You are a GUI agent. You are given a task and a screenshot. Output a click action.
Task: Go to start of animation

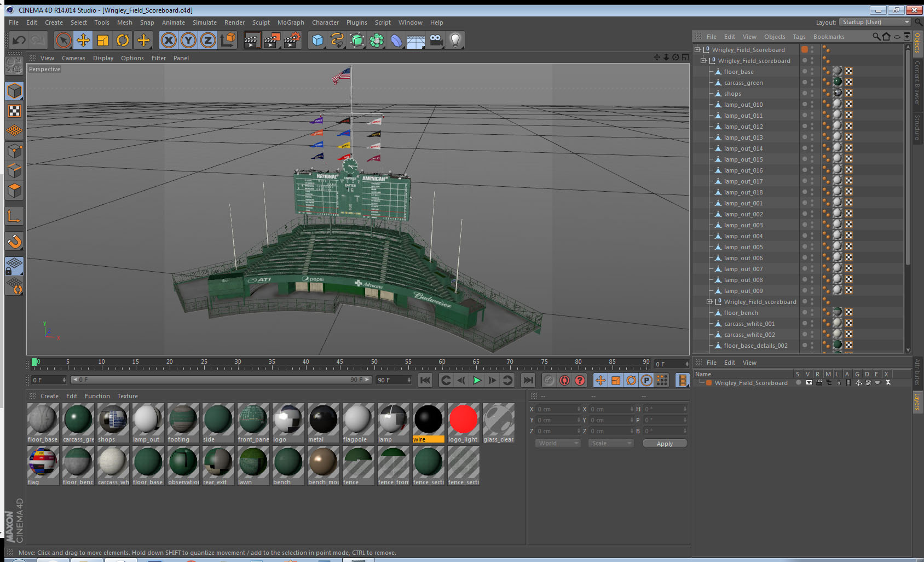pyautogui.click(x=425, y=380)
